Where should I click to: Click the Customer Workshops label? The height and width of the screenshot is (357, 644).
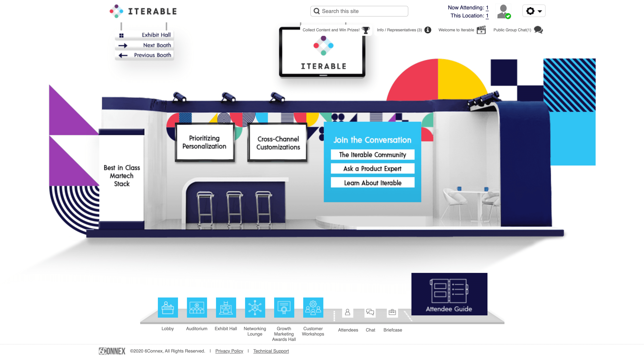click(313, 331)
